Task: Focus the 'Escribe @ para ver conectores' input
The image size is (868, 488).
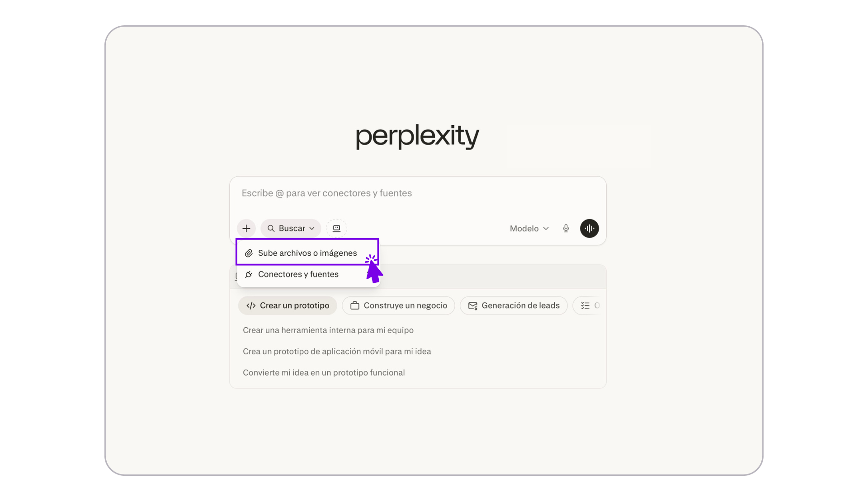Action: [418, 193]
